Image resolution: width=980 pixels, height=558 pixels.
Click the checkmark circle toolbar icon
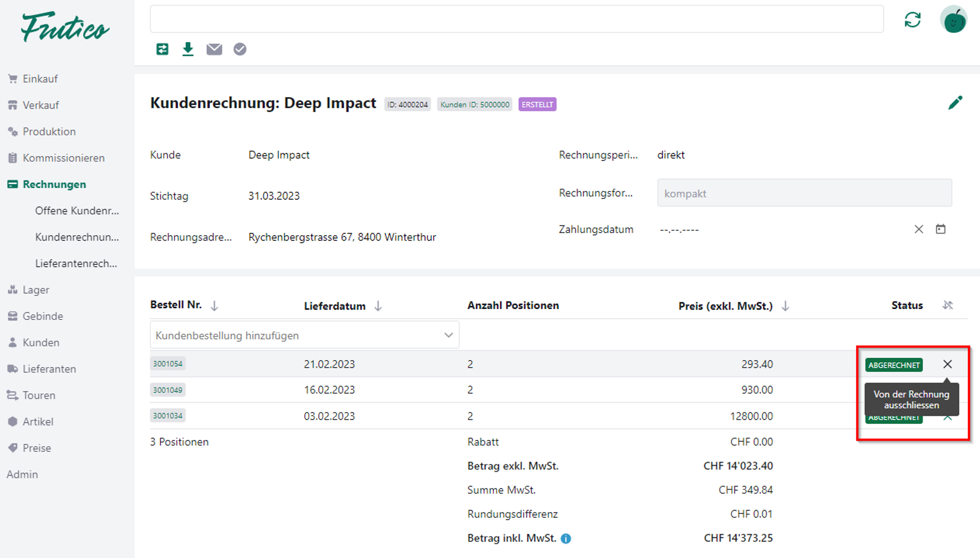(x=240, y=49)
